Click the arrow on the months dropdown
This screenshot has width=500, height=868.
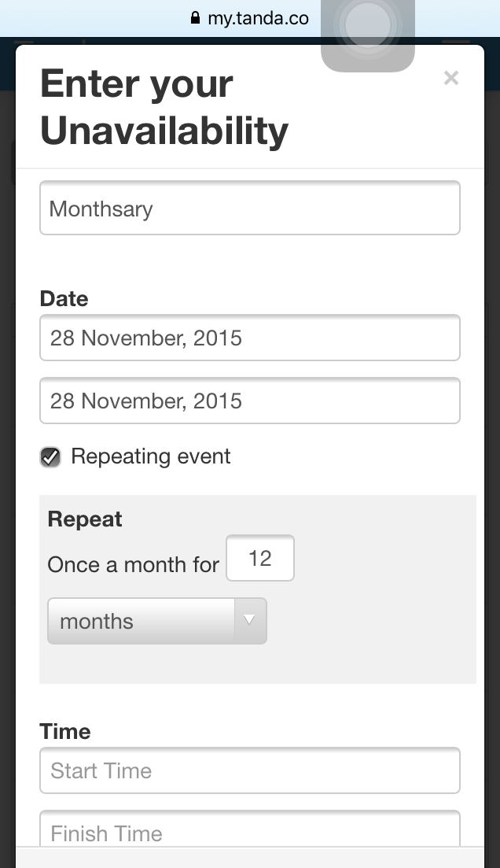point(250,621)
